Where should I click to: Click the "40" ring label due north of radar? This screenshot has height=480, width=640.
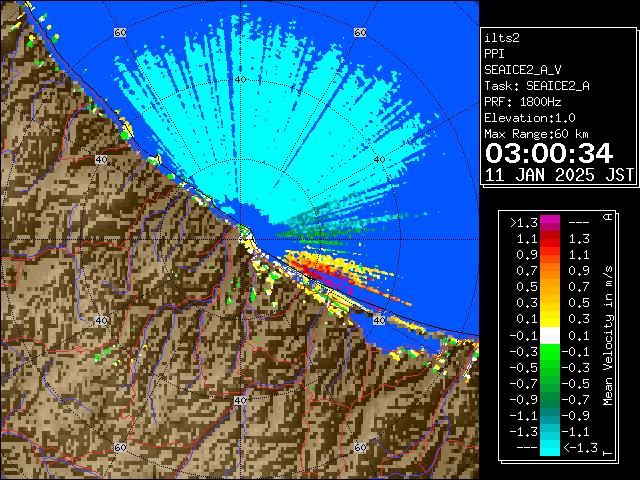point(240,80)
